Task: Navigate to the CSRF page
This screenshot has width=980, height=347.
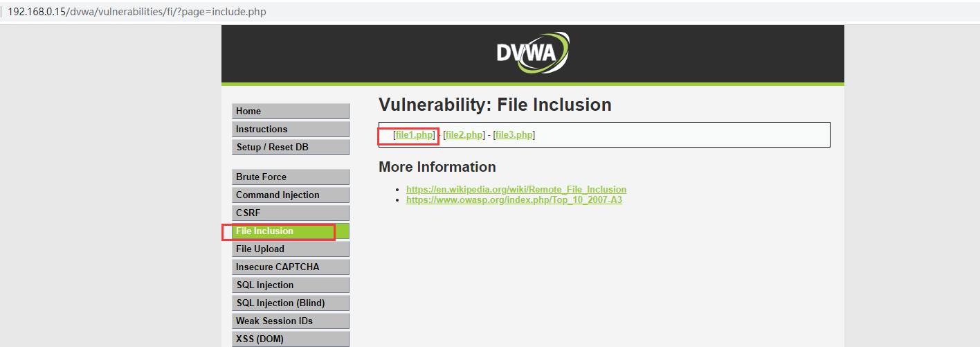Action: pyautogui.click(x=290, y=213)
